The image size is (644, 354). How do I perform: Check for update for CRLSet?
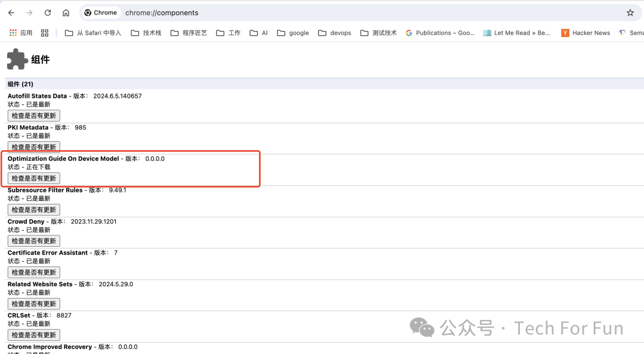coord(33,335)
